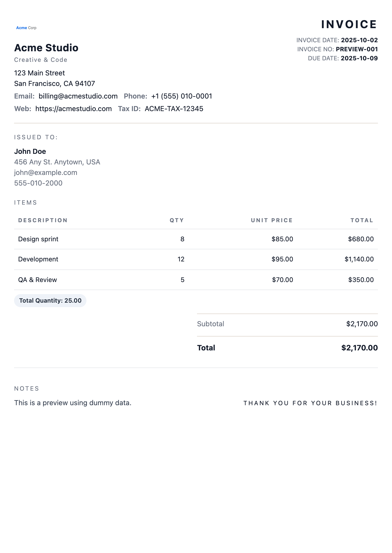Select the Acme Studio company heading
This screenshot has height=553, width=392.
pos(46,48)
